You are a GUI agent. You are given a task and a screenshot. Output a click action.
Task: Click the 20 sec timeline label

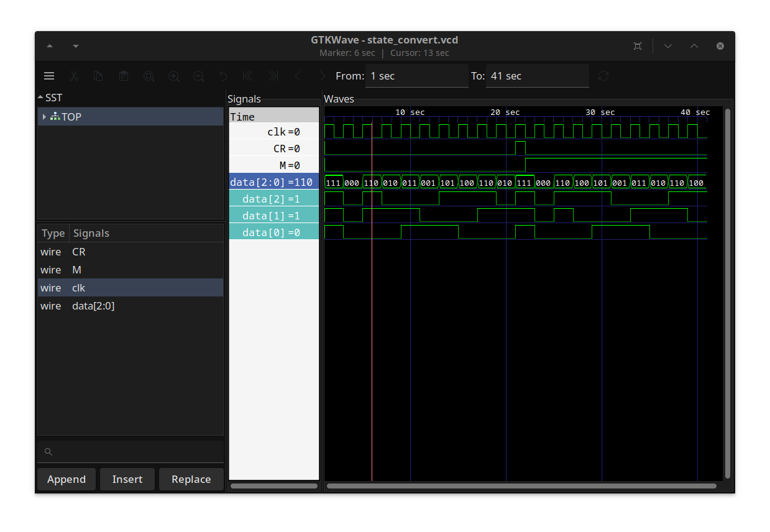[505, 112]
